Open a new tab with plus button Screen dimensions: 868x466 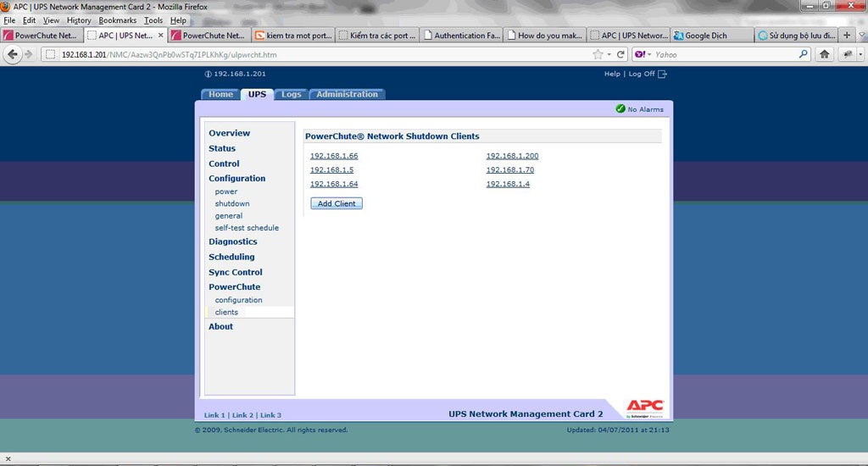(x=847, y=35)
